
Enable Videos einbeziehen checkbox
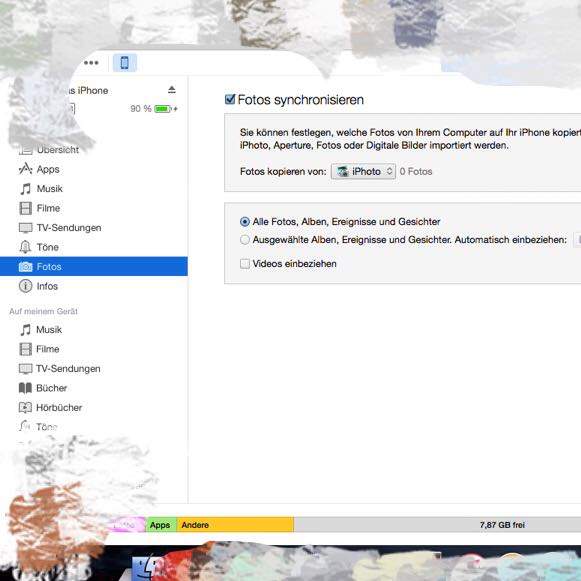245,263
